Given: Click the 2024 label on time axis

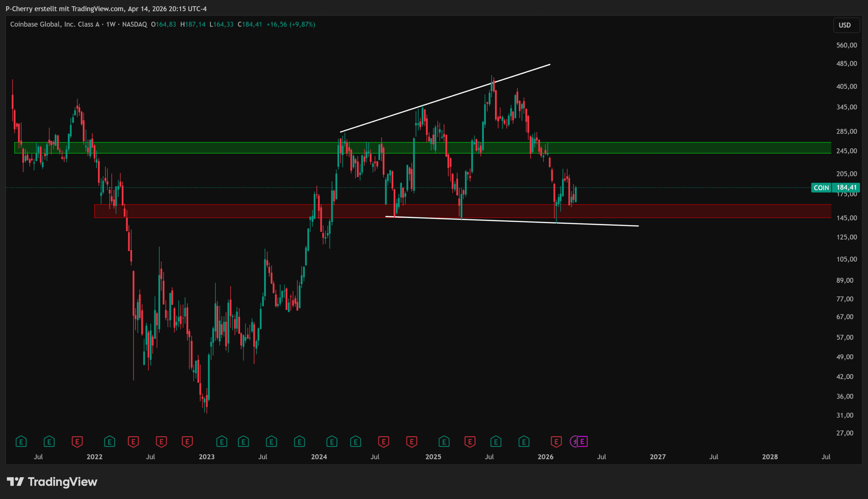Looking at the screenshot, I should [319, 457].
